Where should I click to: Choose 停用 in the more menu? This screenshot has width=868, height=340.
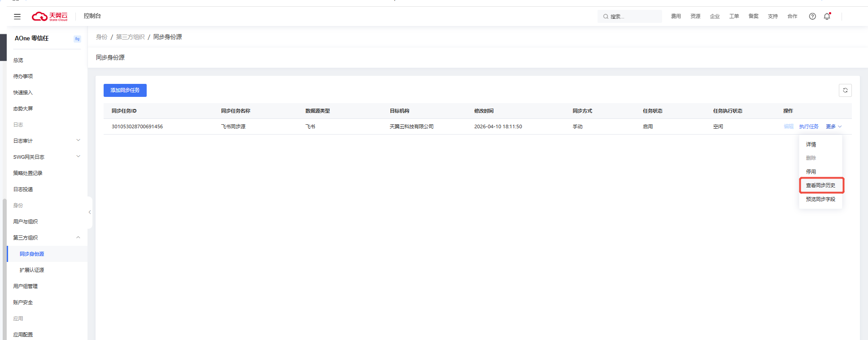coord(811,172)
